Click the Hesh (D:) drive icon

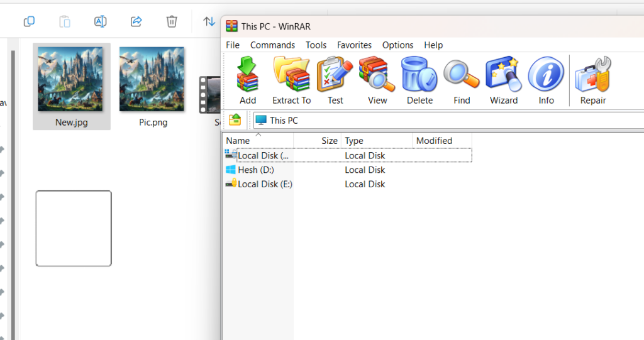(231, 170)
